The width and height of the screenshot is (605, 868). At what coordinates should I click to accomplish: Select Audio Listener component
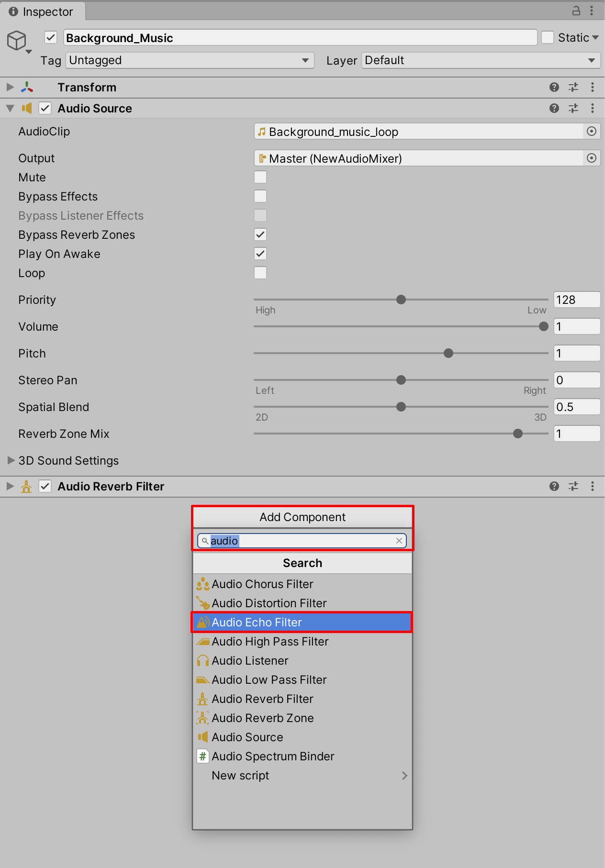(302, 660)
